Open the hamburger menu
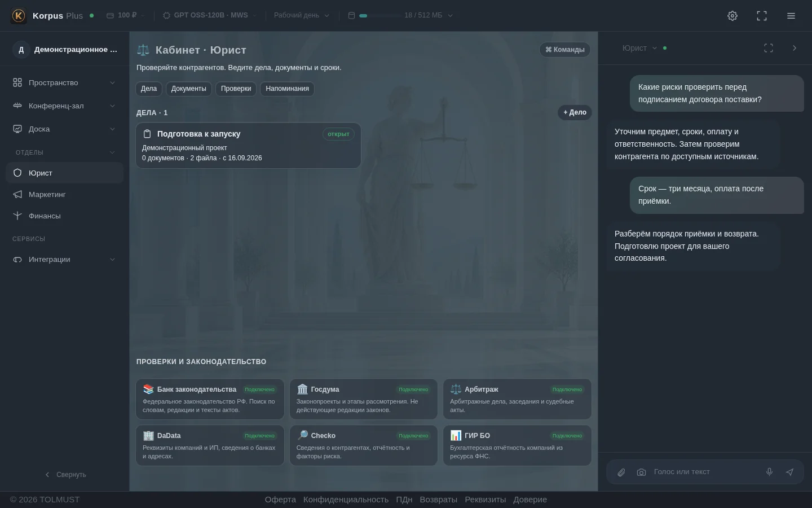This screenshot has height=508, width=812. pyautogui.click(x=791, y=16)
